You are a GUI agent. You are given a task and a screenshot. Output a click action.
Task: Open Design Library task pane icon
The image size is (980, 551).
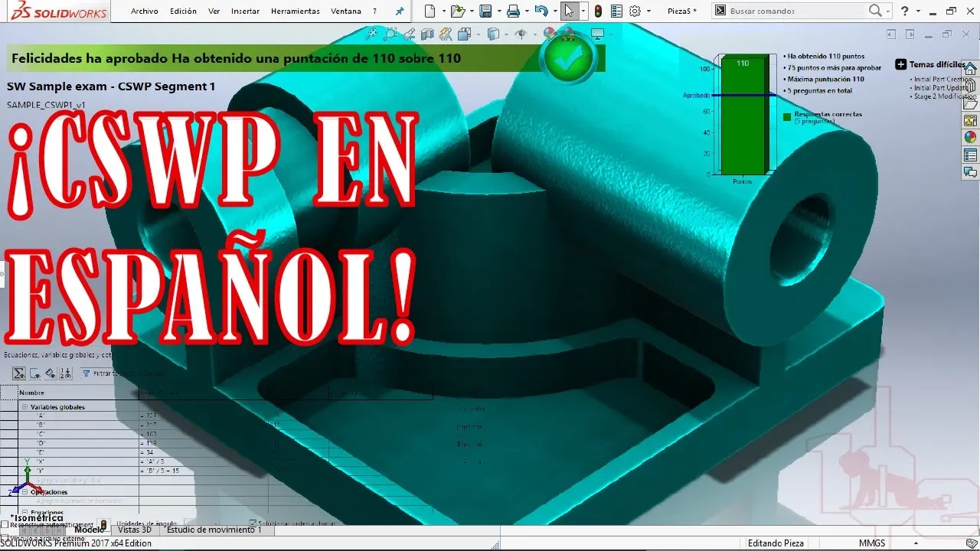970,86
